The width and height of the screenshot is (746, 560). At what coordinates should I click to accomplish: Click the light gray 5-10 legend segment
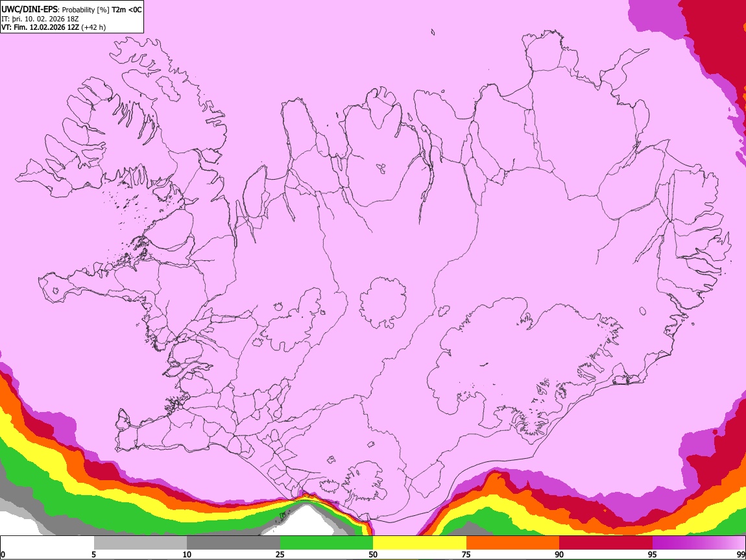pos(140,543)
